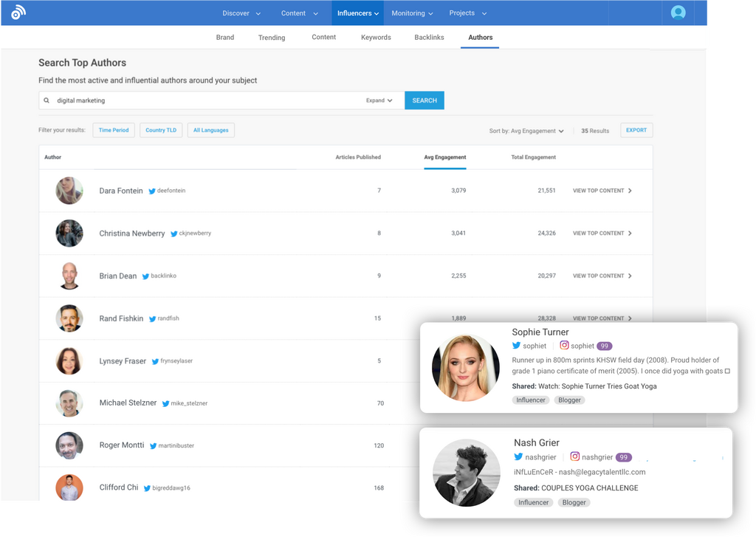This screenshot has height=537, width=756.
Task: Open Sophie Turner's Instagram icon
Action: (564, 346)
